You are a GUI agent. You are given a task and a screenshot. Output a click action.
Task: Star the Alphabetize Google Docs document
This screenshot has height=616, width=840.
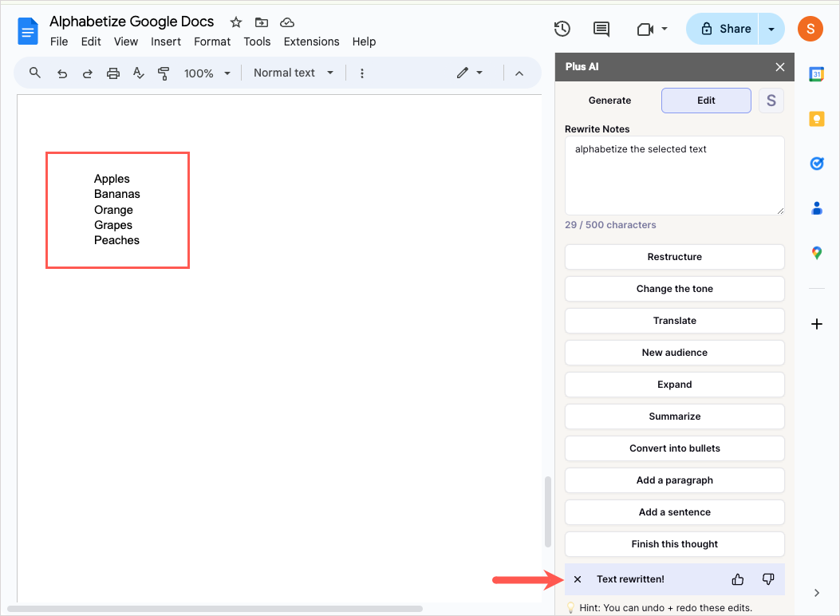tap(235, 22)
